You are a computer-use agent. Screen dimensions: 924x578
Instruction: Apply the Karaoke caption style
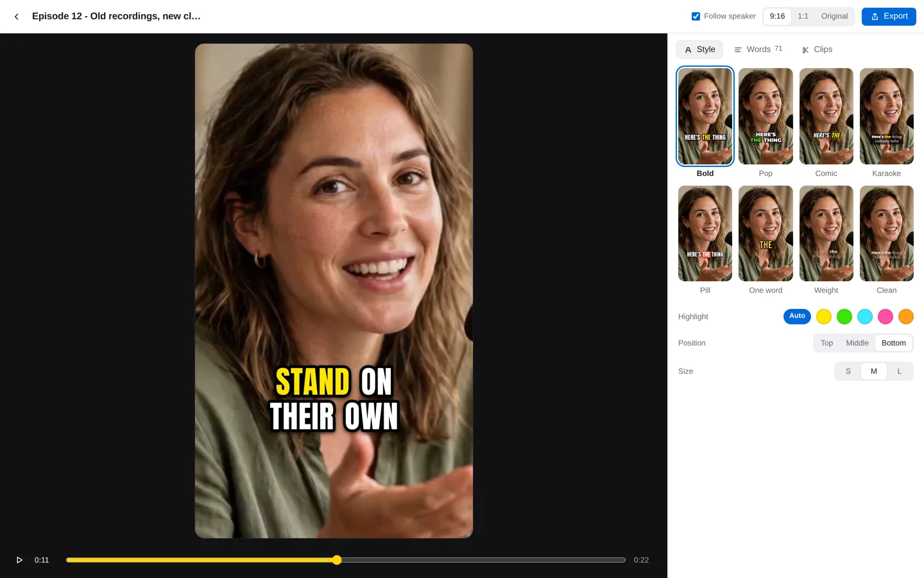(887, 116)
